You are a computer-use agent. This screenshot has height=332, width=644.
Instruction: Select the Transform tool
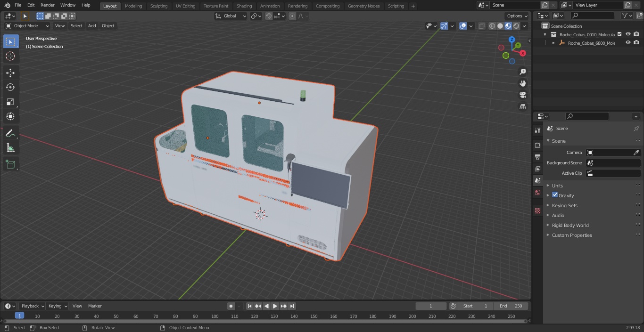pyautogui.click(x=10, y=116)
